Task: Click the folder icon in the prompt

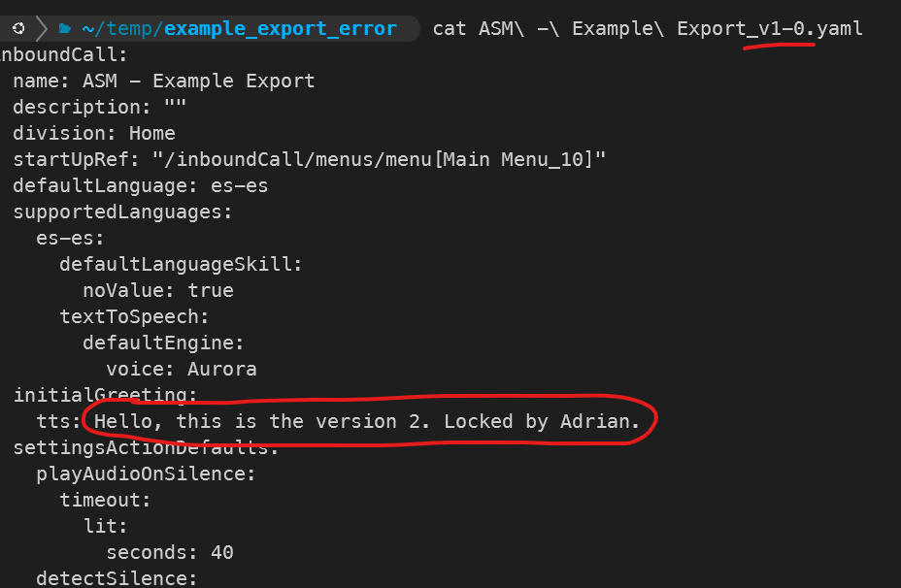Action: tap(65, 28)
